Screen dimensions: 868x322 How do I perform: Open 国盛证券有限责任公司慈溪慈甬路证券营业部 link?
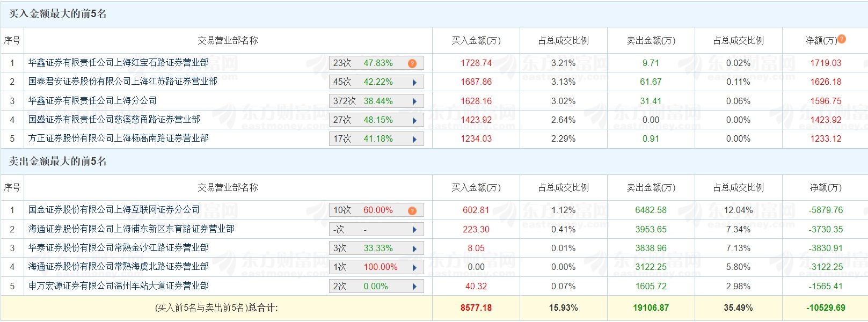pyautogui.click(x=114, y=119)
